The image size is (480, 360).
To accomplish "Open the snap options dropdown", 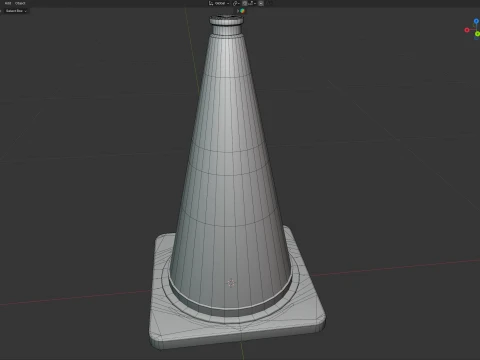I will tap(252, 3).
